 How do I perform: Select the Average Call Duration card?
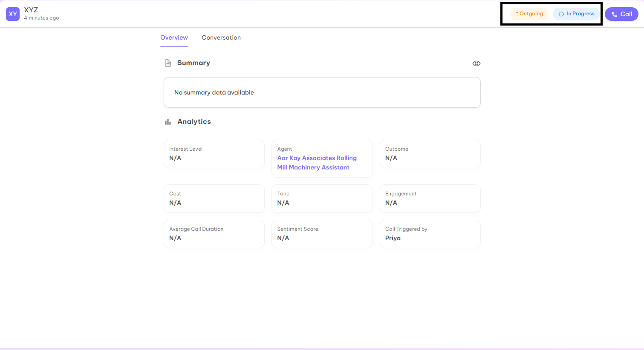(214, 234)
